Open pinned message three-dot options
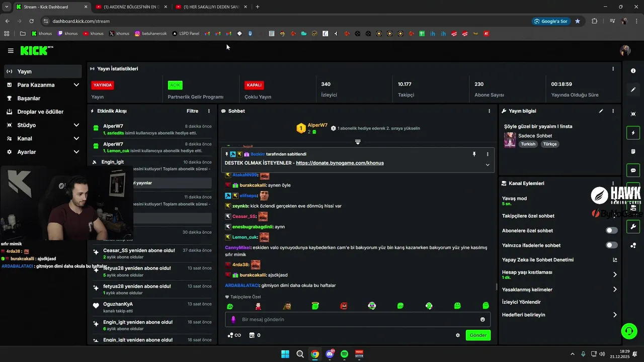This screenshot has width=644, height=362. [x=487, y=154]
